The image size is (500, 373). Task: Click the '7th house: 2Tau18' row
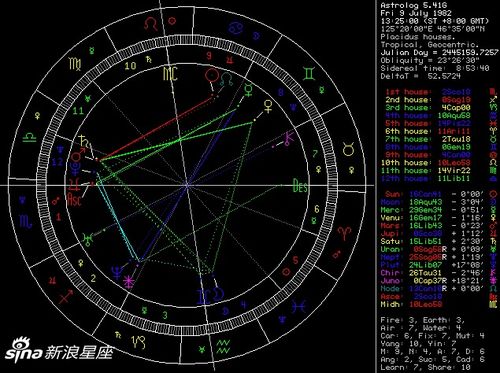441,139
